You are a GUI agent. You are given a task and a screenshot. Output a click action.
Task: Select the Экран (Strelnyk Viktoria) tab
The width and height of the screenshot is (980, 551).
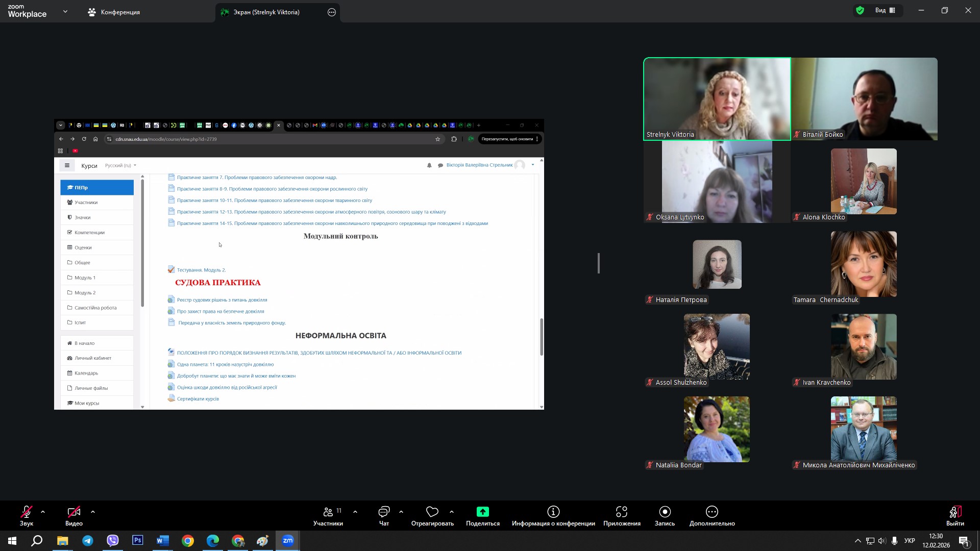266,12
